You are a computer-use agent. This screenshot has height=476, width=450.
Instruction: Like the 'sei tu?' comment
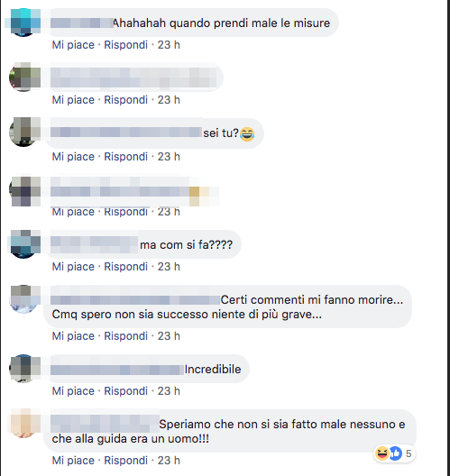click(73, 157)
